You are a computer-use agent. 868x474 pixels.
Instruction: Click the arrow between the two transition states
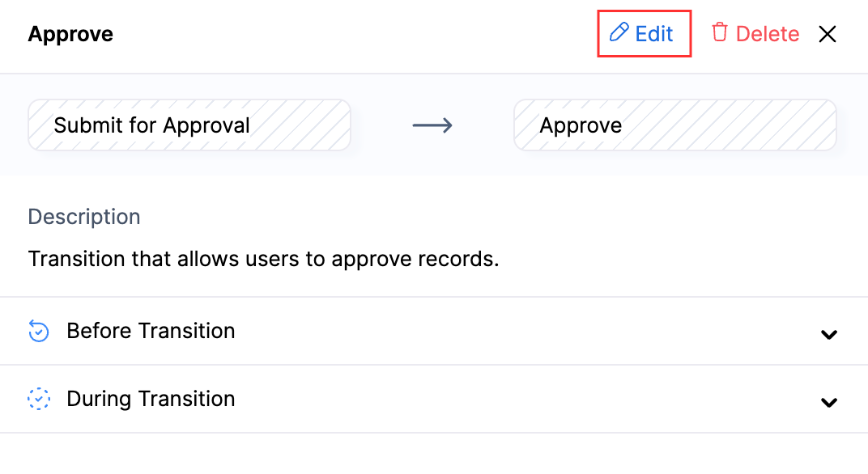pyautogui.click(x=432, y=125)
